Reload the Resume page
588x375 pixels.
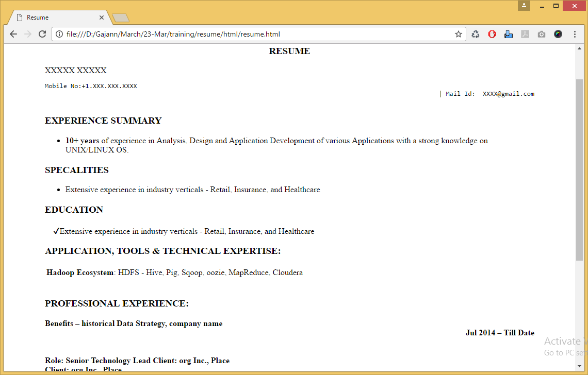42,34
